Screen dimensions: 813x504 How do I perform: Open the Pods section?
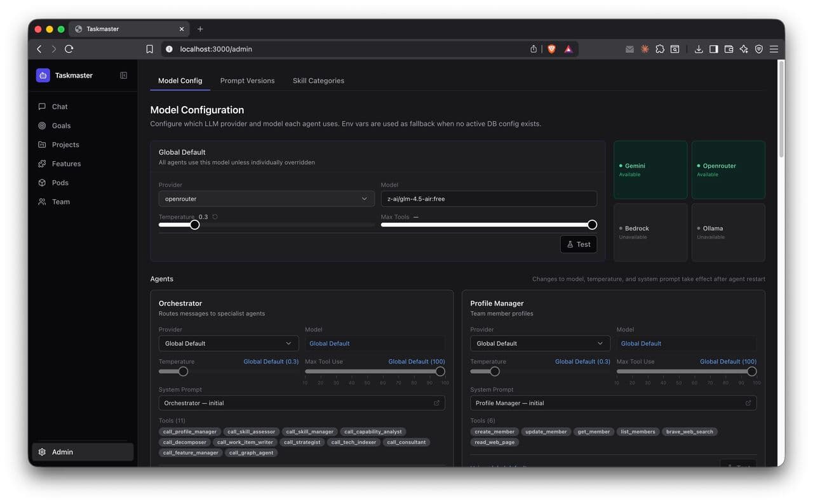60,182
